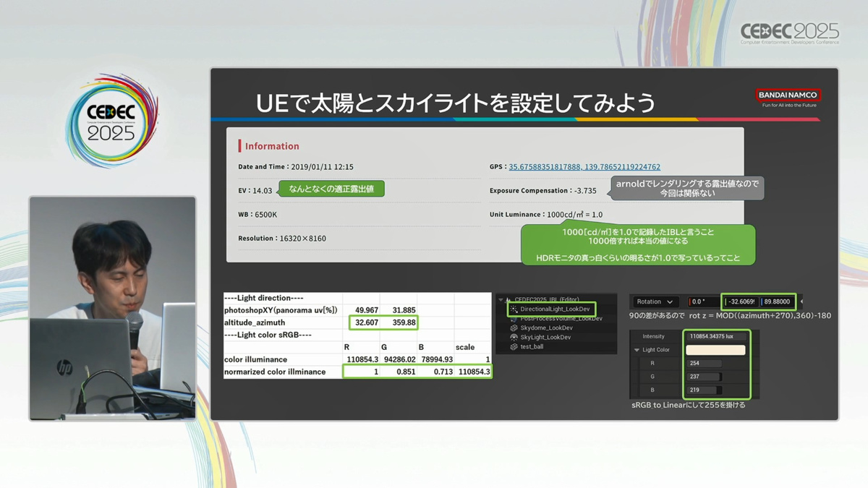Image resolution: width=868 pixels, height=488 pixels.
Task: Click the BANDAI NAMCO logo
Action: click(788, 95)
